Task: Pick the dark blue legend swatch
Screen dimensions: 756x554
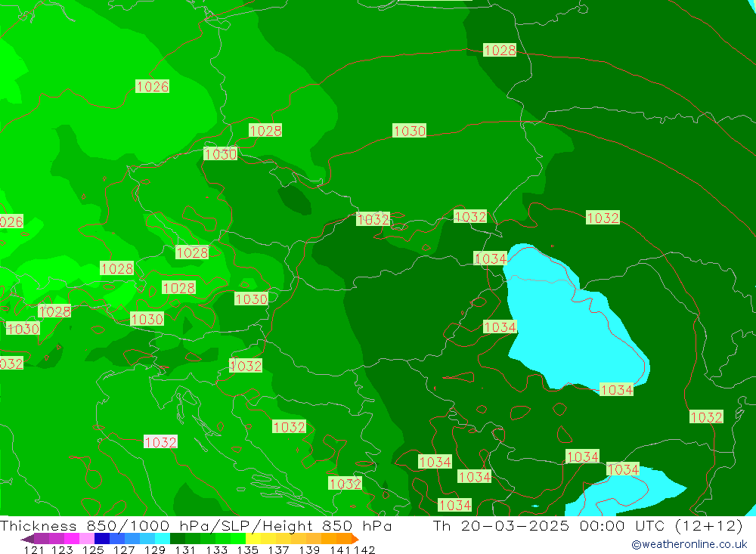Action: (102, 538)
